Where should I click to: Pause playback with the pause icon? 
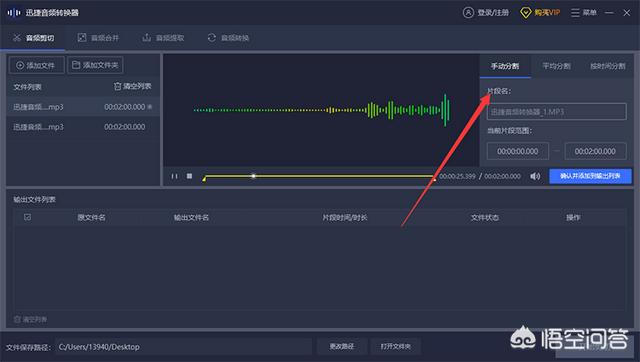point(174,176)
